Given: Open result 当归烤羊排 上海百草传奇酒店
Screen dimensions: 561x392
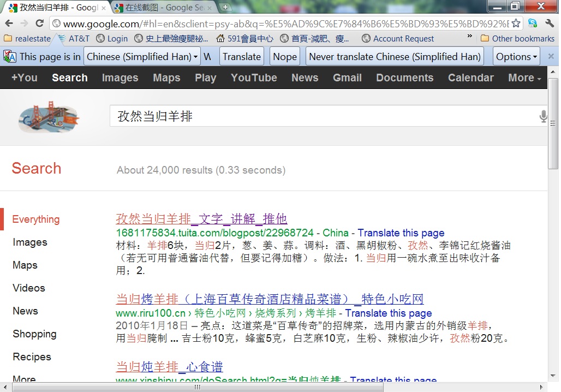Looking at the screenshot, I should click(270, 299).
